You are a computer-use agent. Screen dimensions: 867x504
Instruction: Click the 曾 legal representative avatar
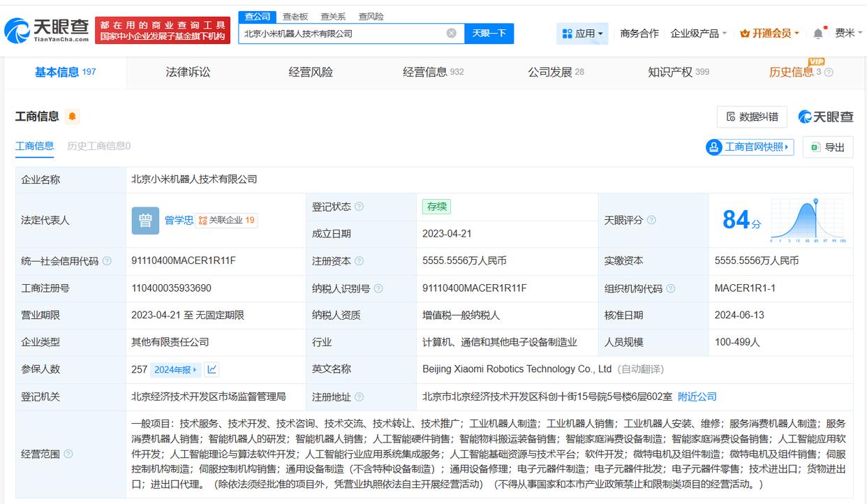coord(145,221)
